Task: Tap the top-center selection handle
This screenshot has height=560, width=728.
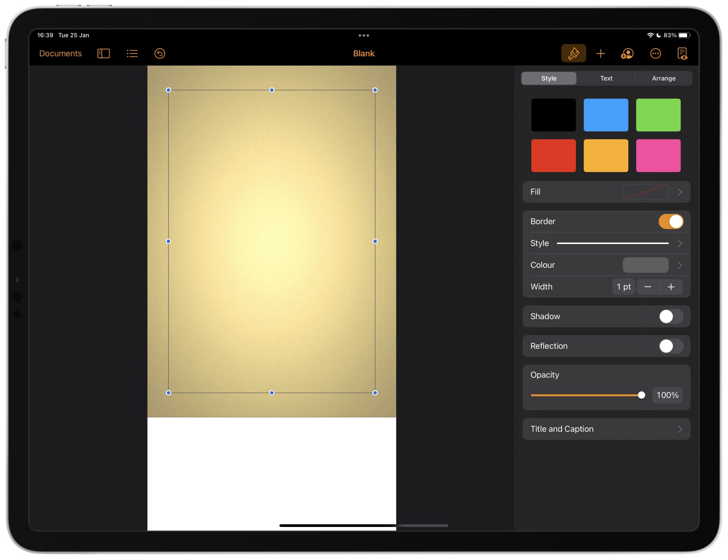Action: coord(272,90)
